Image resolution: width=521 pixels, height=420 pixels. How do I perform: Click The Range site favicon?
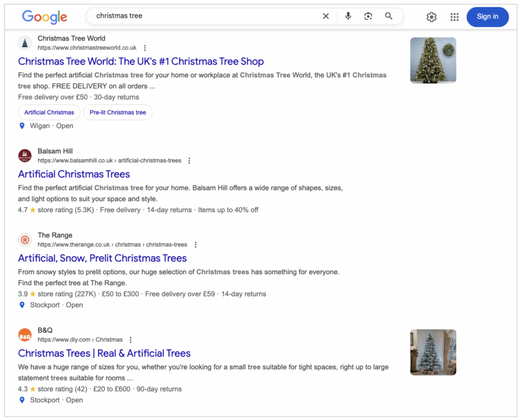click(x=25, y=239)
